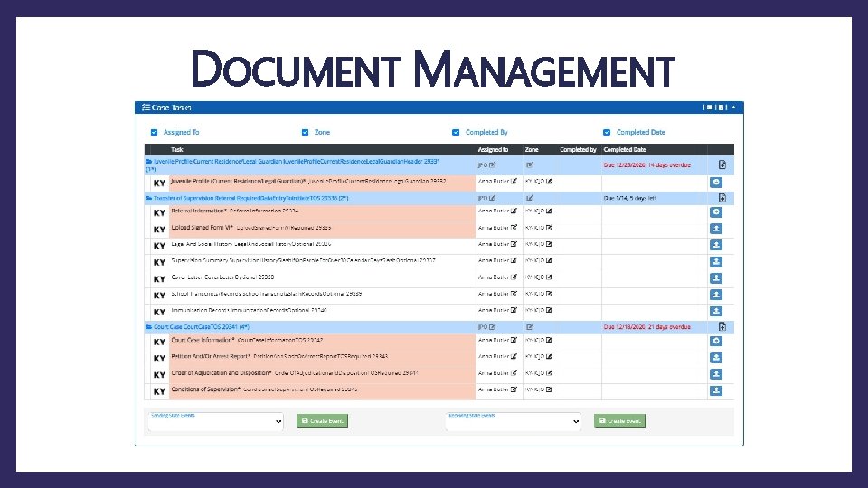The width and height of the screenshot is (868, 488).
Task: Click 'Due 12/25/2020, 14 days overdue' text
Action: (646, 164)
